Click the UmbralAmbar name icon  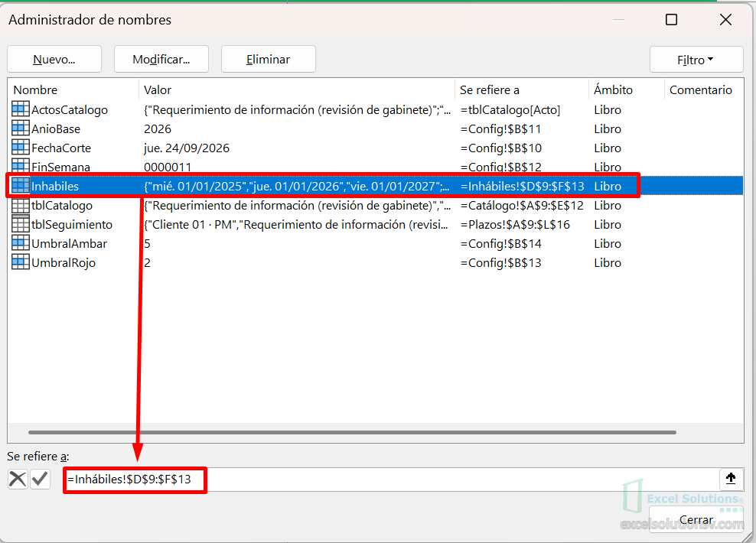point(20,243)
